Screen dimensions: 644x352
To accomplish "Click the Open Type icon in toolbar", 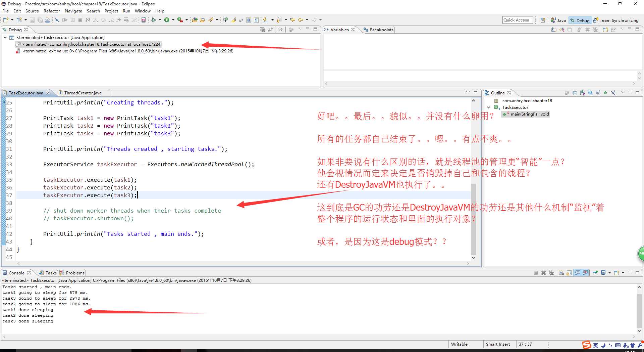I will click(x=195, y=20).
